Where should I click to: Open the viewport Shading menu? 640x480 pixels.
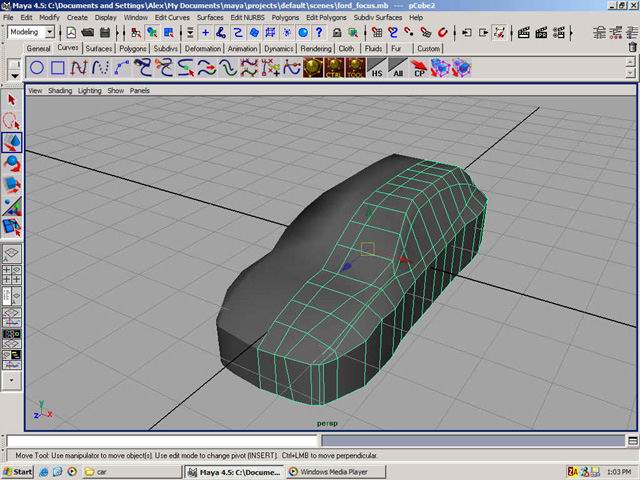60,90
